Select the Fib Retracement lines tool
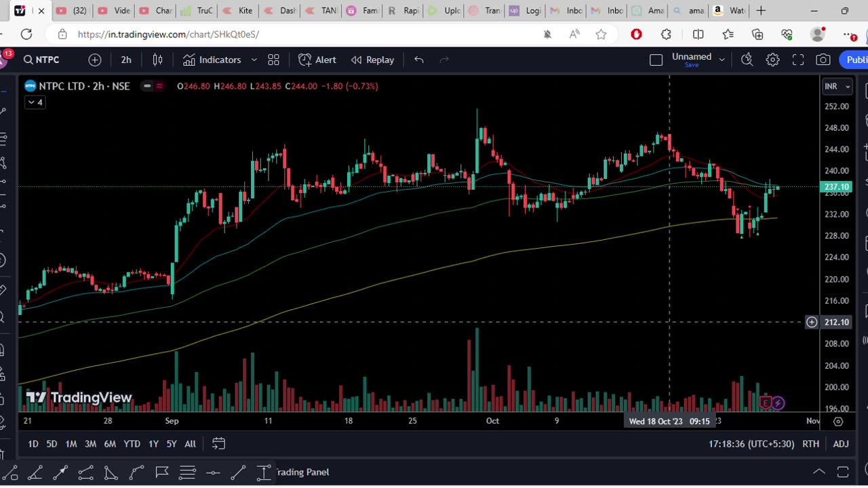868x488 pixels. tap(187, 472)
